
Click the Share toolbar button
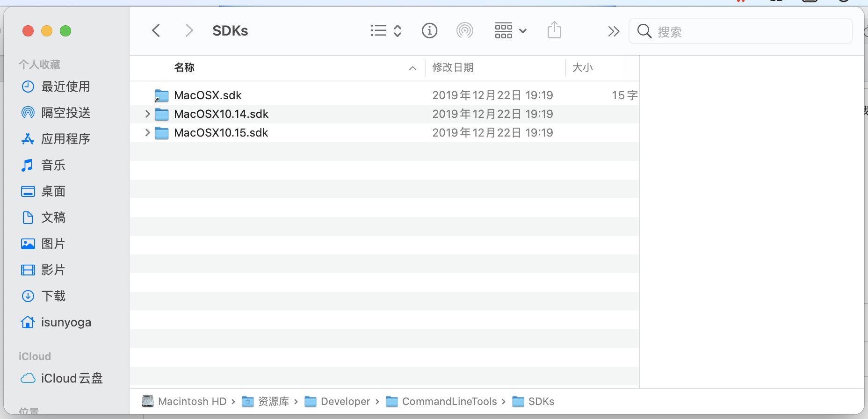point(554,30)
